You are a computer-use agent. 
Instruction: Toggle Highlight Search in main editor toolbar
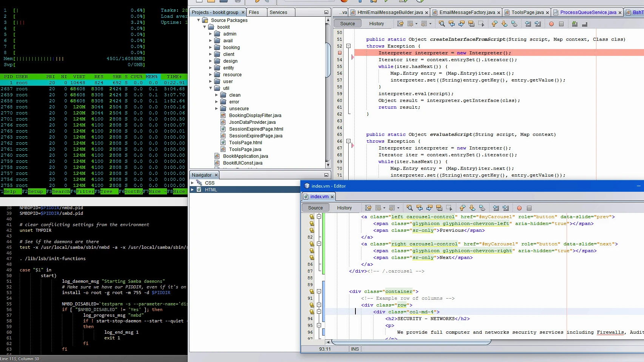coord(471,24)
